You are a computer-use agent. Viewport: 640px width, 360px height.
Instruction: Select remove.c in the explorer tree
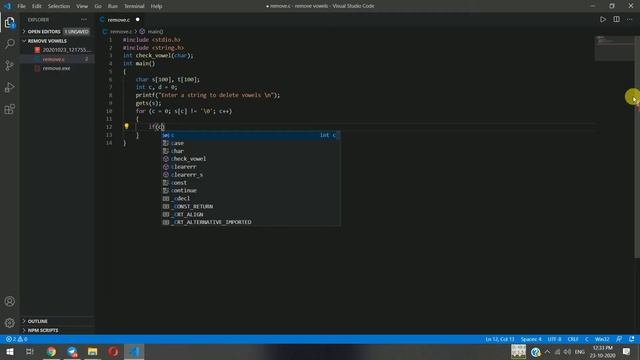tap(57, 59)
